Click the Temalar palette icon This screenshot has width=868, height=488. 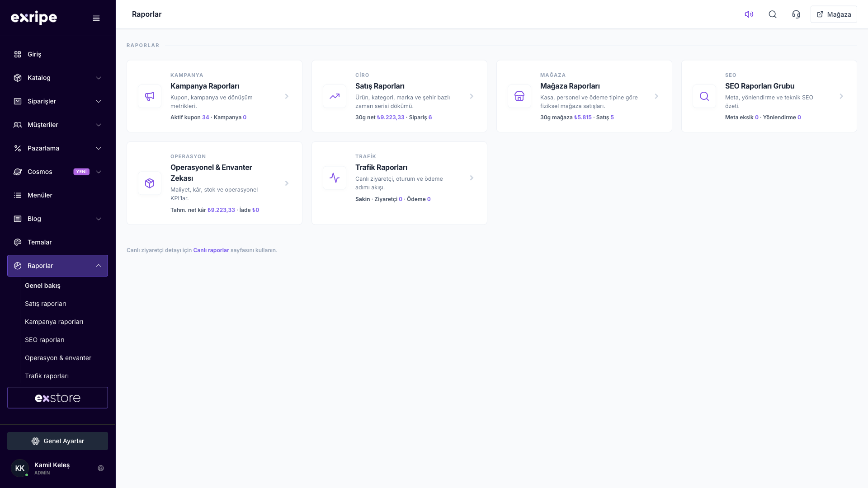pyautogui.click(x=18, y=242)
